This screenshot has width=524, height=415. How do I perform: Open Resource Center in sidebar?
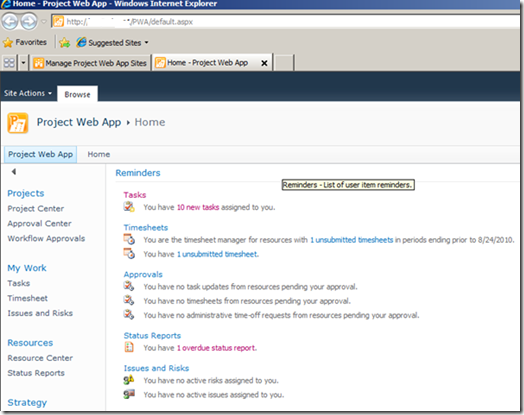point(40,358)
